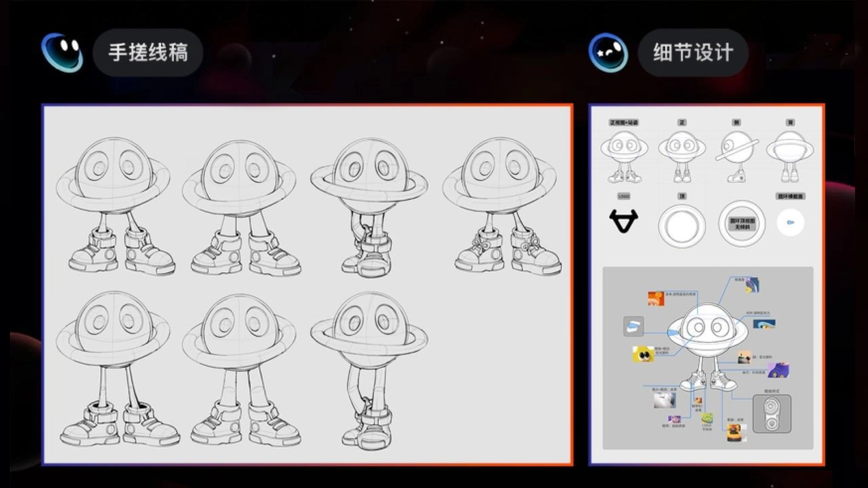Screen dimensions: 868x488
Task: Click the 圆环顶视图 无倾斜 label inside the ring
Action: (742, 224)
